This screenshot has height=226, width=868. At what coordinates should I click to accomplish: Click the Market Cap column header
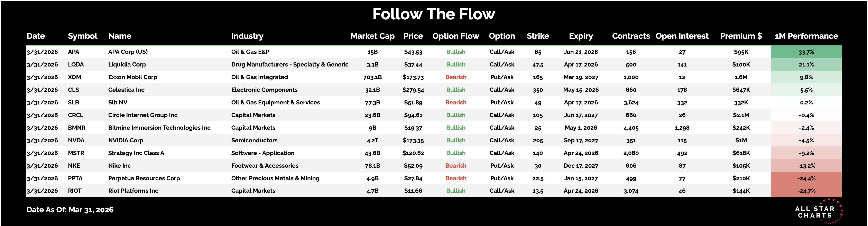point(372,36)
